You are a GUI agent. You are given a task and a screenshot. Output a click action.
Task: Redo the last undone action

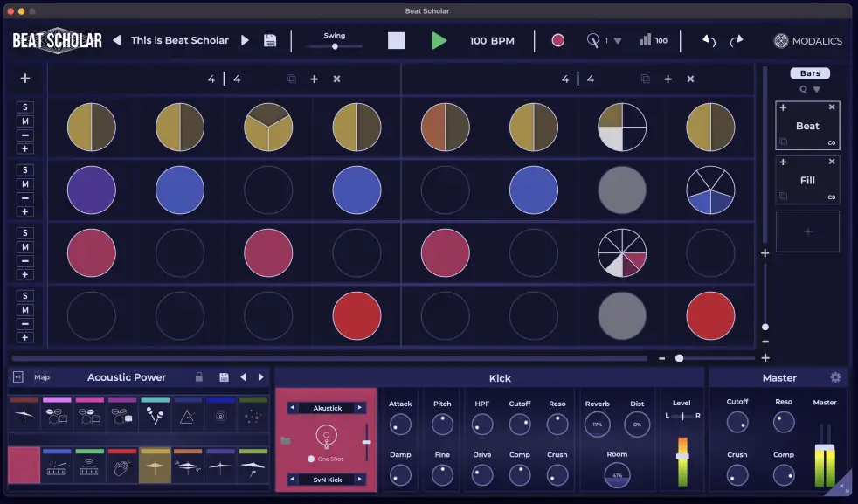tap(737, 40)
